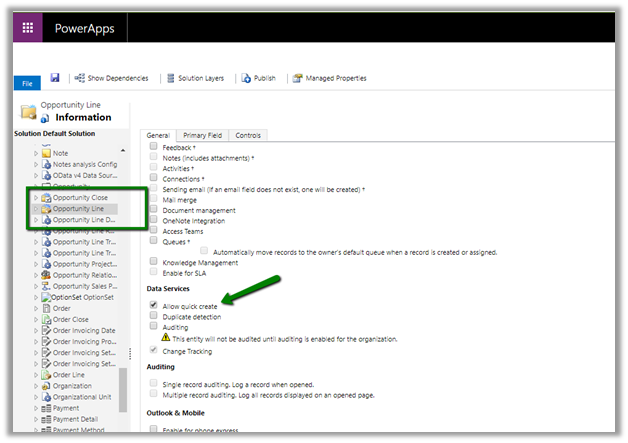Click the Payment entity icon in tree
Screen dimensions: 628x443
(46, 407)
